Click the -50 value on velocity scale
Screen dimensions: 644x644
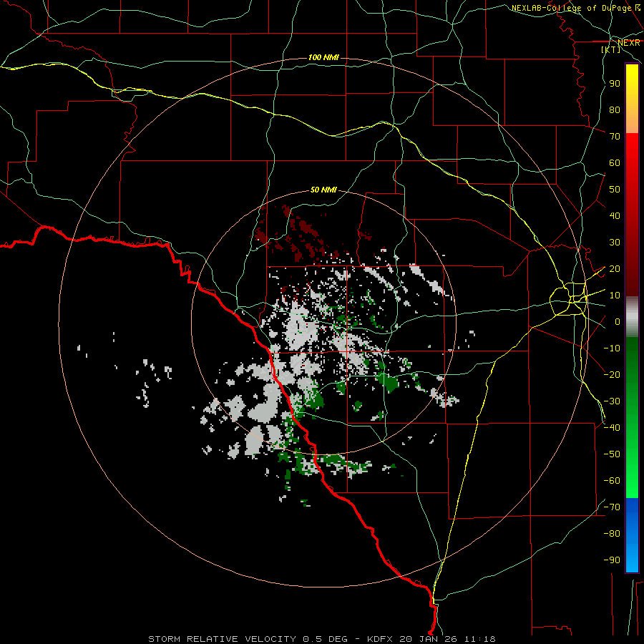(x=612, y=454)
